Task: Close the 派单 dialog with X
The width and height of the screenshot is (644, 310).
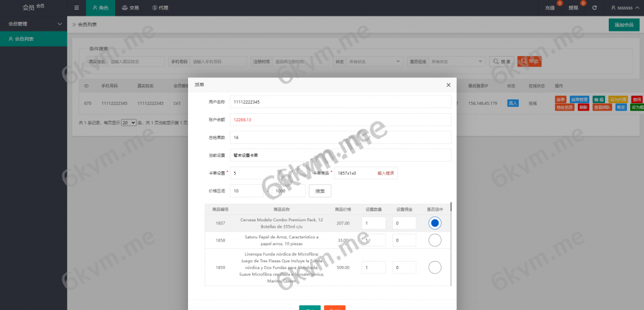Action: click(448, 85)
